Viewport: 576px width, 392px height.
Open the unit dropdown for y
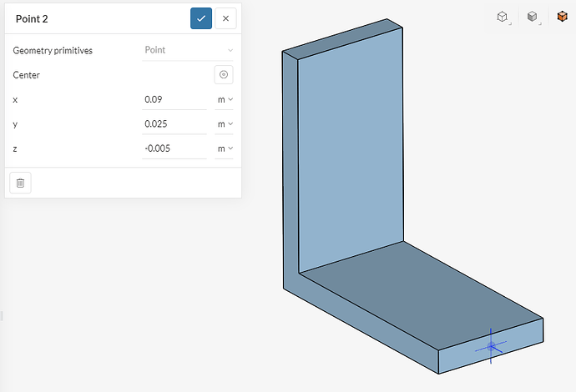(x=225, y=124)
